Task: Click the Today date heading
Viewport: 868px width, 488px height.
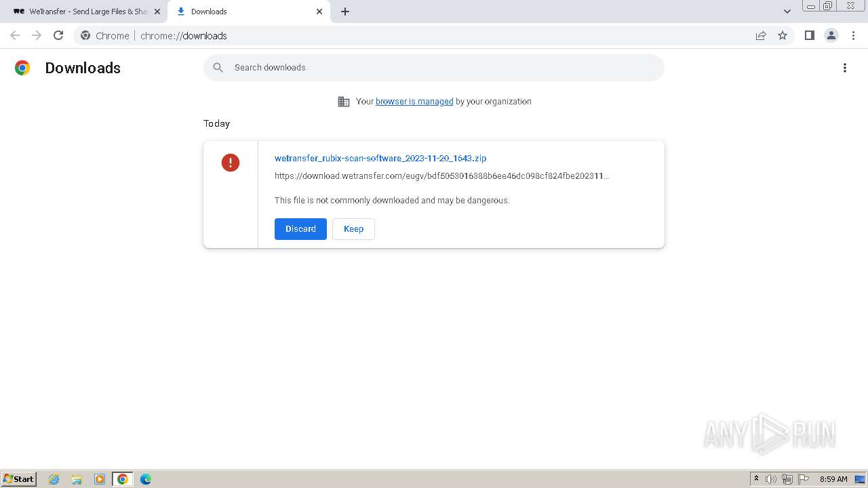Action: [x=217, y=123]
